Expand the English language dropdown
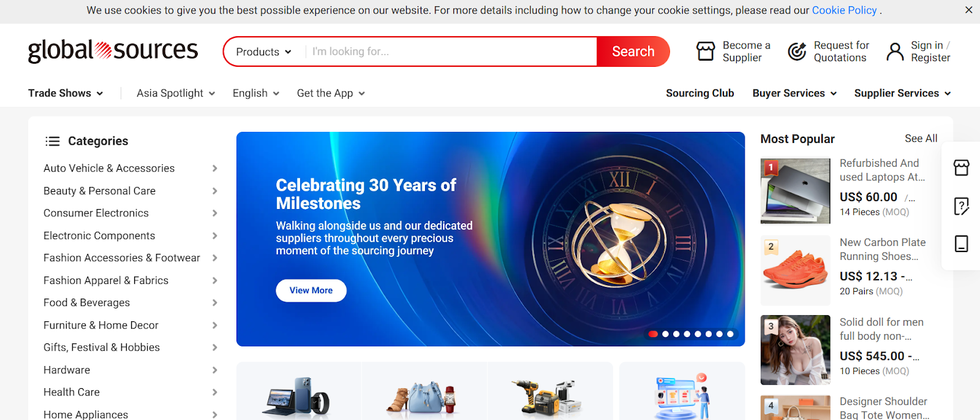The width and height of the screenshot is (980, 420). point(256,93)
